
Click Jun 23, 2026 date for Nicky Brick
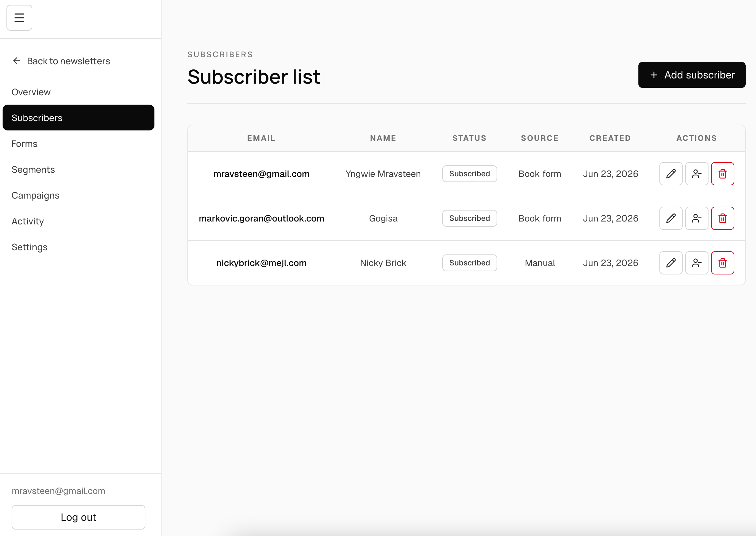tap(610, 263)
